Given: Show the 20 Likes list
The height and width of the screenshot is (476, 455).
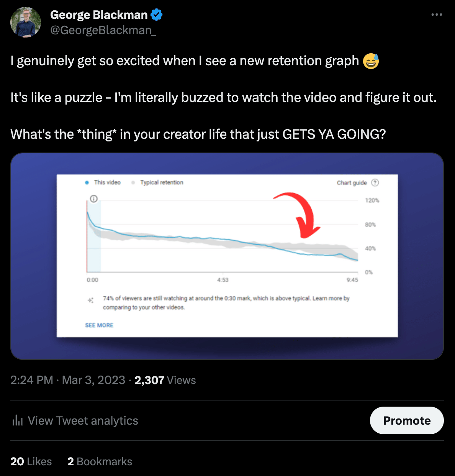Looking at the screenshot, I should [31, 461].
